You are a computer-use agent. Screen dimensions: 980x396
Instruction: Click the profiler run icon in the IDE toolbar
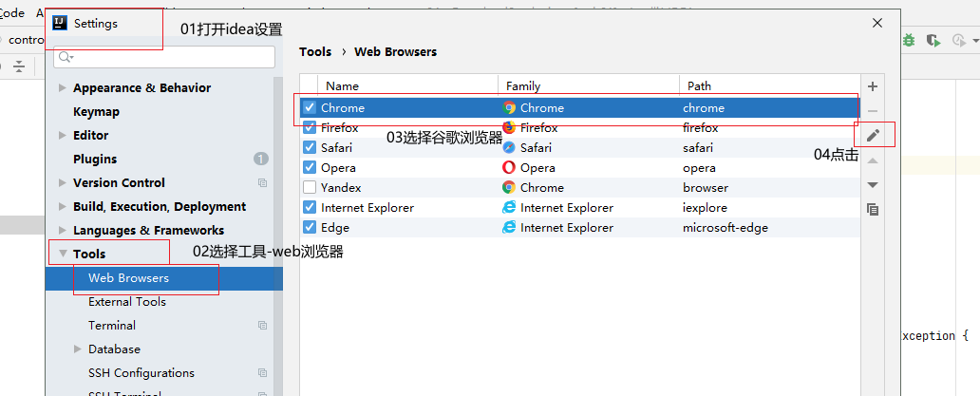[958, 41]
